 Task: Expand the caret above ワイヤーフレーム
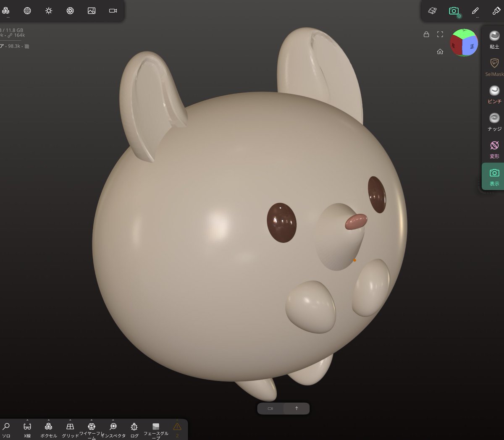(92, 420)
